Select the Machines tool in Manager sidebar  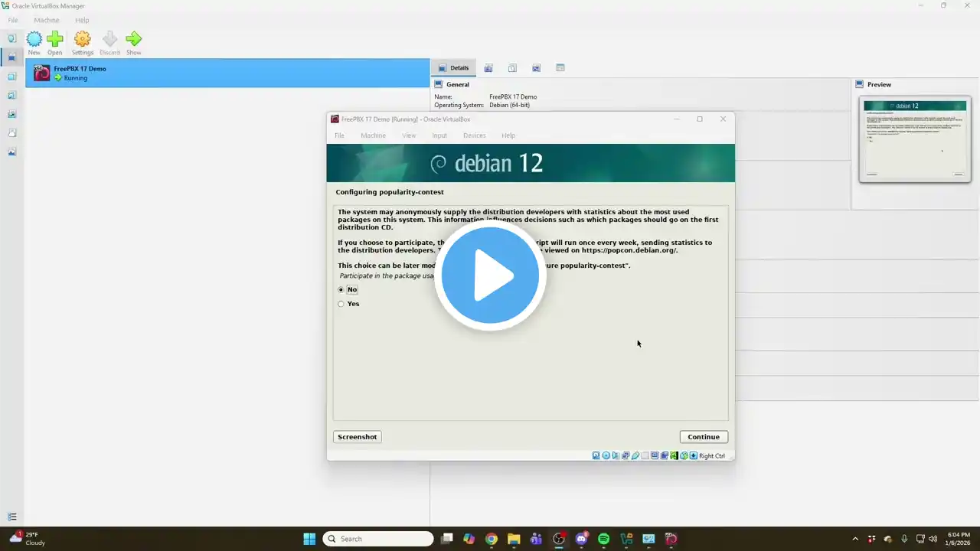(x=11, y=57)
